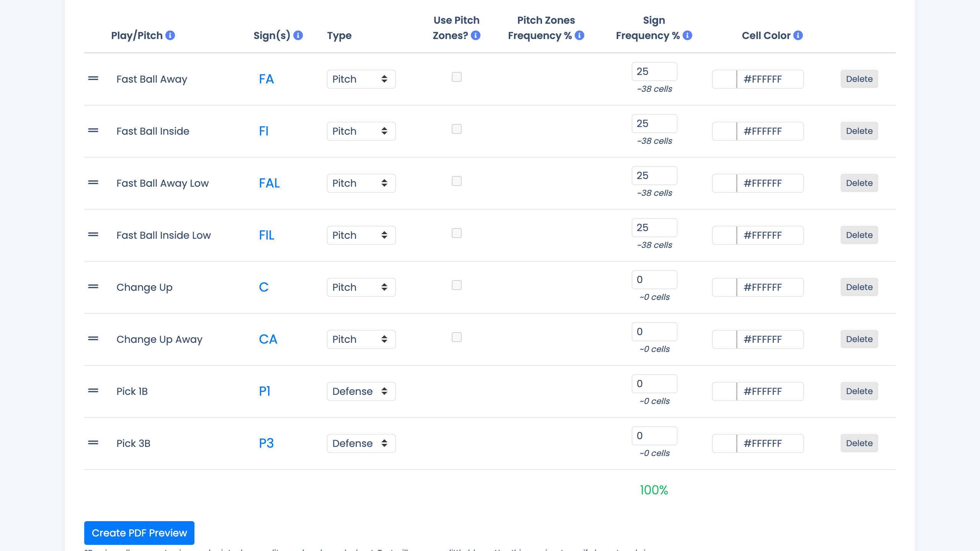Click Create PDF Preview button
The image size is (980, 551).
139,533
